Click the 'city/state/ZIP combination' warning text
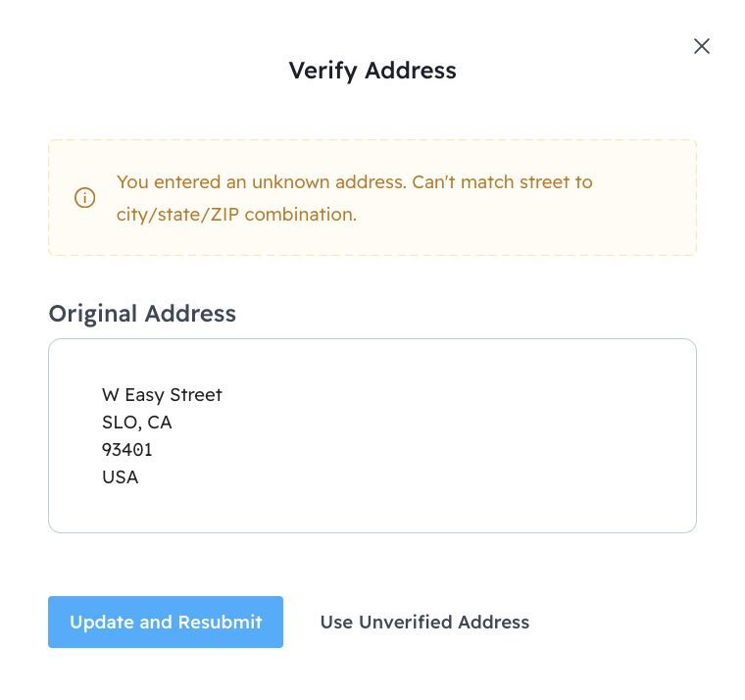The height and width of the screenshot is (700, 745). click(236, 214)
